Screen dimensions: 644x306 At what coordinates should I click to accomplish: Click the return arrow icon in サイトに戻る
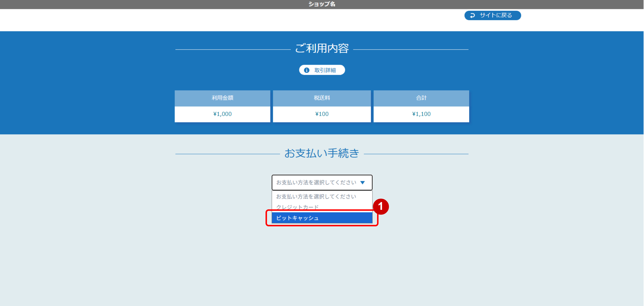pos(472,16)
